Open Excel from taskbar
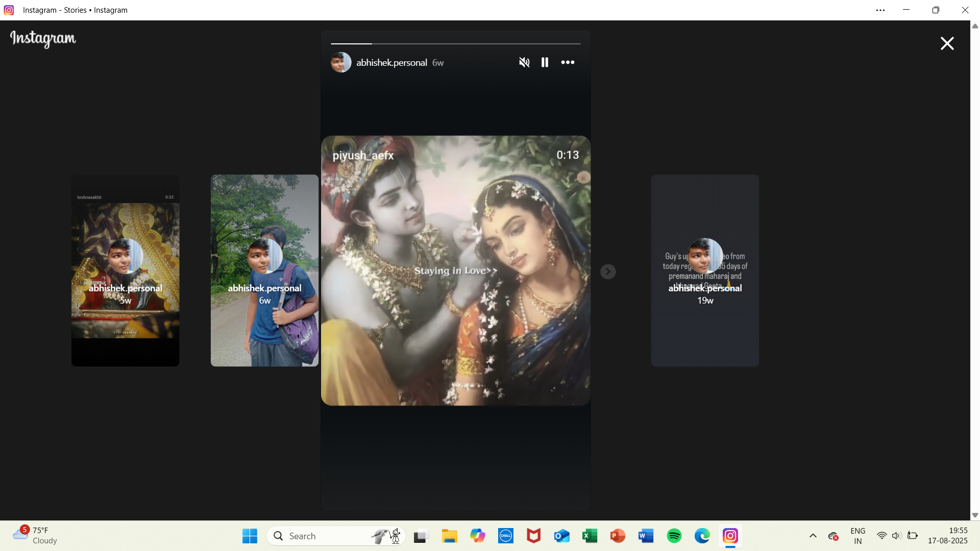 click(590, 536)
